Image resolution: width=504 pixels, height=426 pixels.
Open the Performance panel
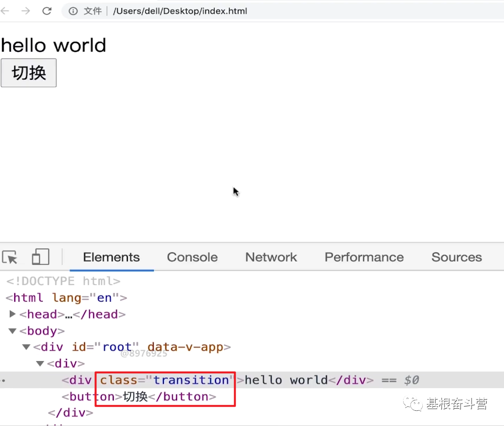point(364,257)
